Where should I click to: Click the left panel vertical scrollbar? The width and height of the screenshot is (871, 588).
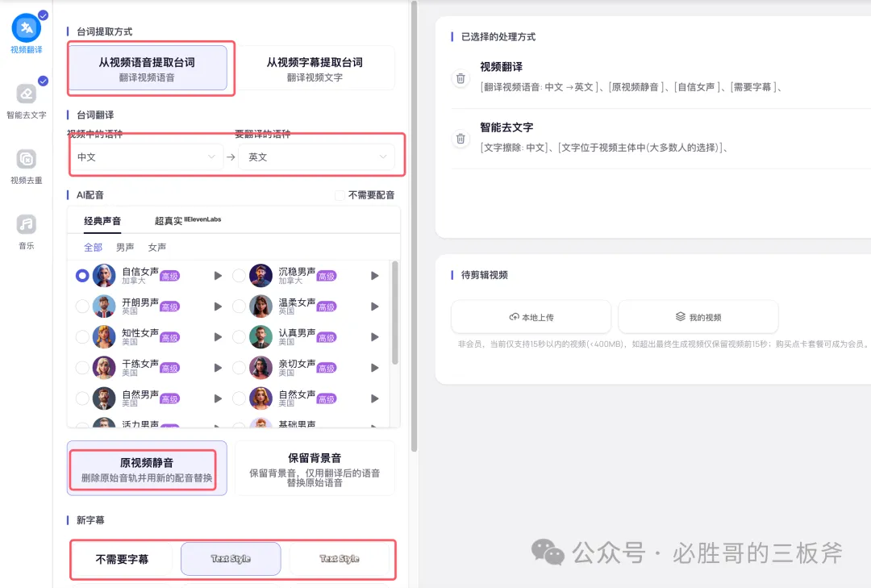pyautogui.click(x=414, y=227)
